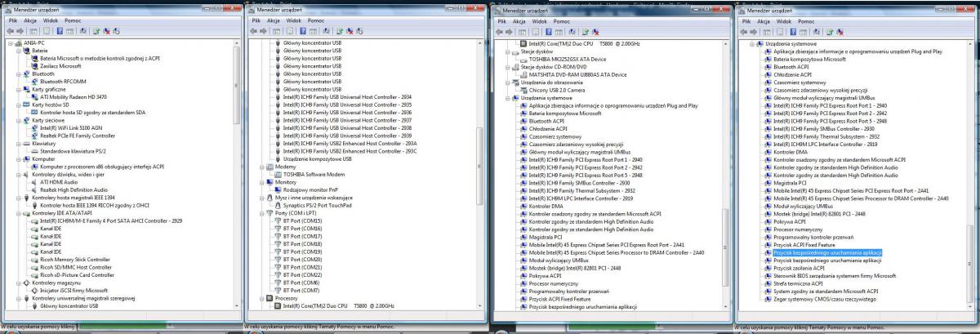
Task: Collapse the Modemy category
Action: (x=261, y=166)
